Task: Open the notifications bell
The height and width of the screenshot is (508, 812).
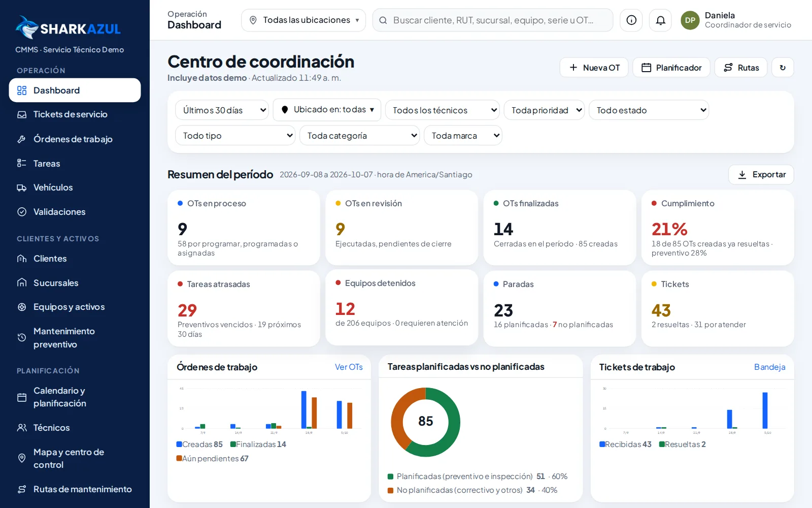Action: click(x=661, y=20)
